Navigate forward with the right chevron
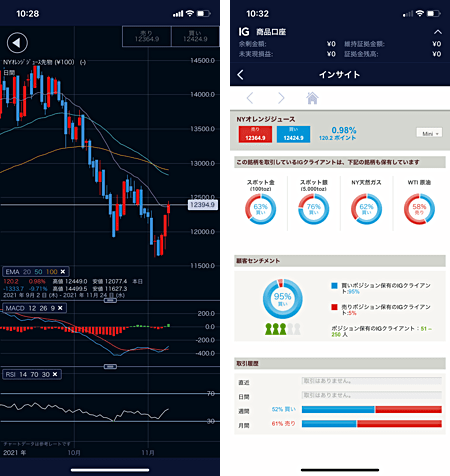This screenshot has width=450, height=476. (x=281, y=98)
